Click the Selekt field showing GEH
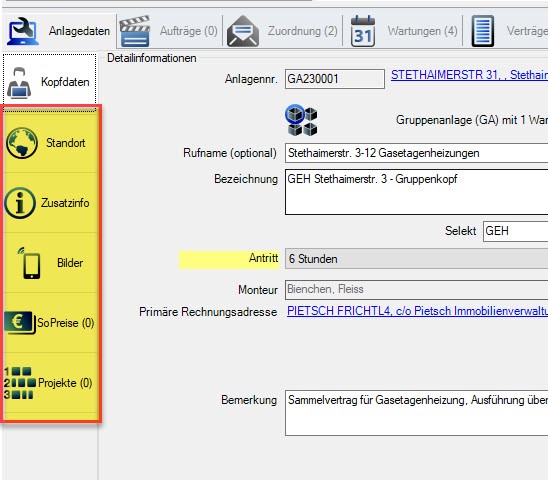The height and width of the screenshot is (480, 548). 515,231
